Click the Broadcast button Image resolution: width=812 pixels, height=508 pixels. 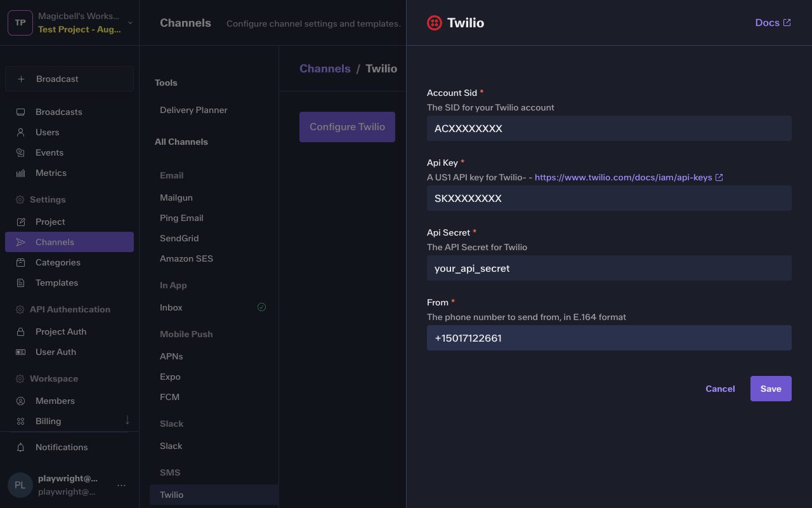69,79
